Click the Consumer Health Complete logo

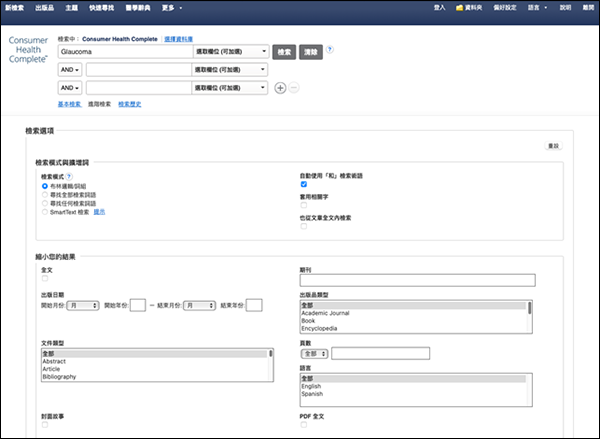point(28,50)
